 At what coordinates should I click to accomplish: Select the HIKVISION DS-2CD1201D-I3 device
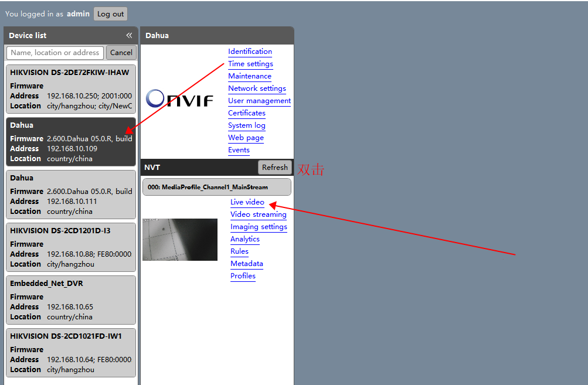click(71, 247)
